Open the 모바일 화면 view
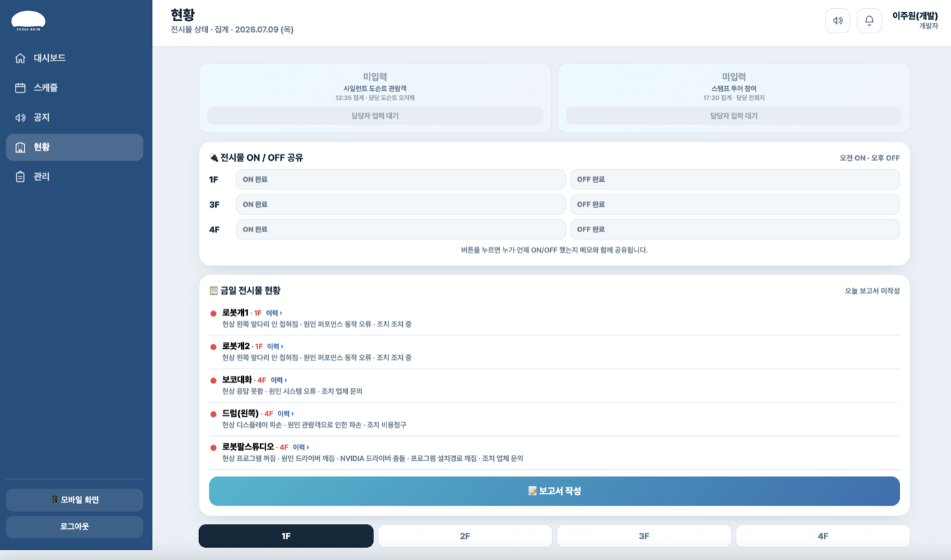Viewport: 951px width, 560px height. pyautogui.click(x=75, y=500)
